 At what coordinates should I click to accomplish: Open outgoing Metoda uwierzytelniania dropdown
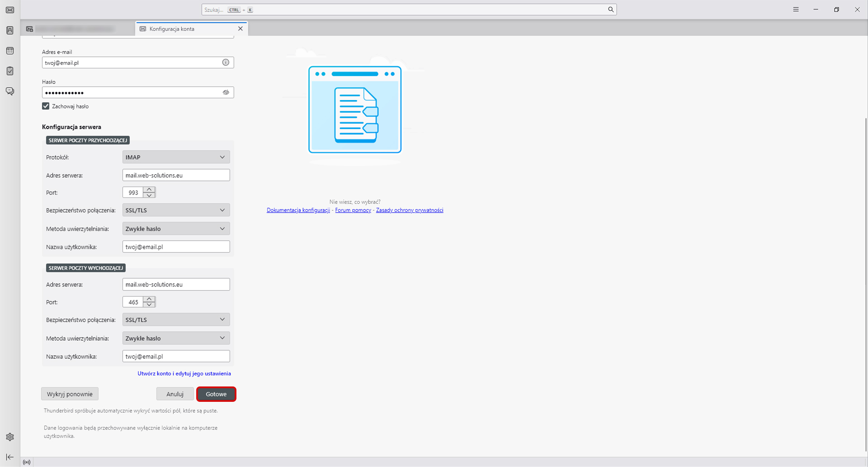(x=176, y=338)
